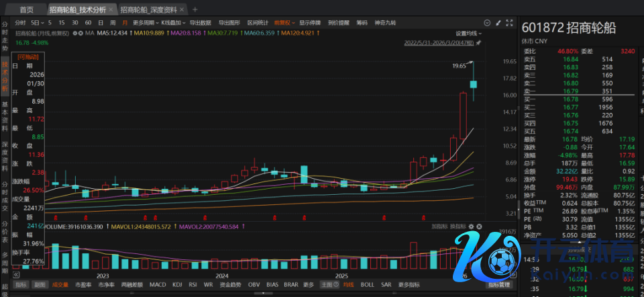Open 指标管理 button at bottom right
Image resolution: width=644 pixels, height=297 pixels.
pyautogui.click(x=500, y=285)
